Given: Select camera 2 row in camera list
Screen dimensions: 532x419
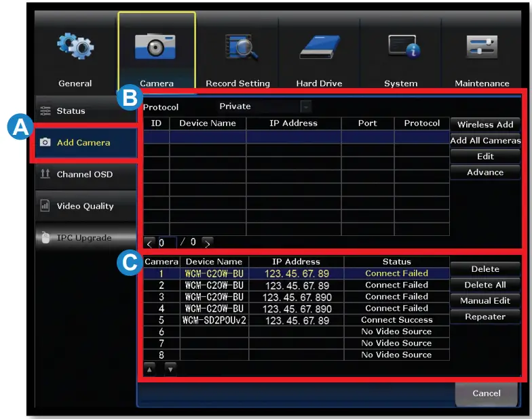Looking at the screenshot, I should pyautogui.click(x=297, y=285).
